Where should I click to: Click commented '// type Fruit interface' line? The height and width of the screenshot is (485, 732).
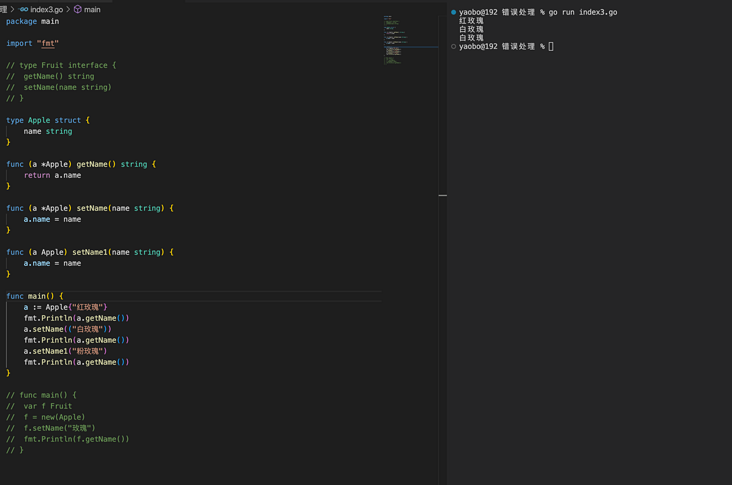coord(60,65)
